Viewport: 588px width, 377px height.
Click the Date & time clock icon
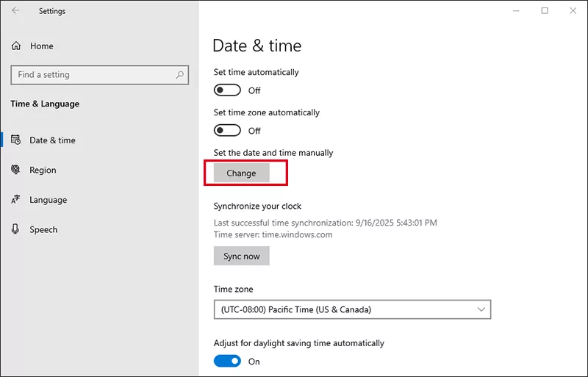(15, 140)
